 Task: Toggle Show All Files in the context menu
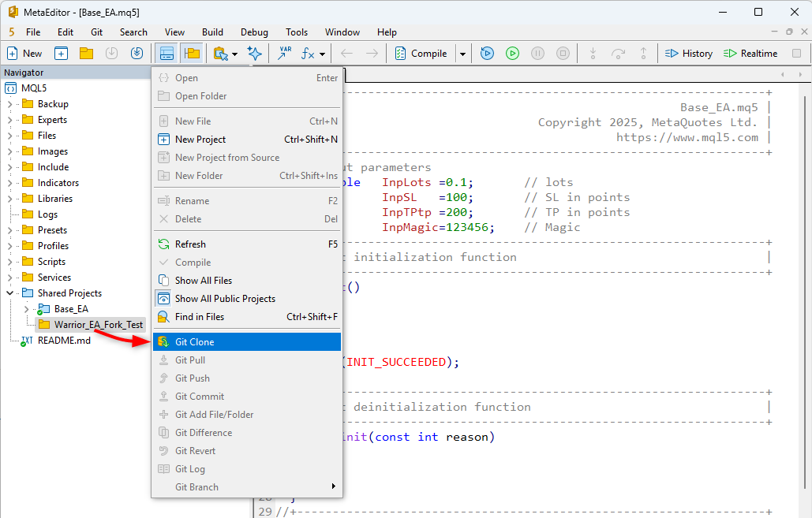click(x=247, y=281)
